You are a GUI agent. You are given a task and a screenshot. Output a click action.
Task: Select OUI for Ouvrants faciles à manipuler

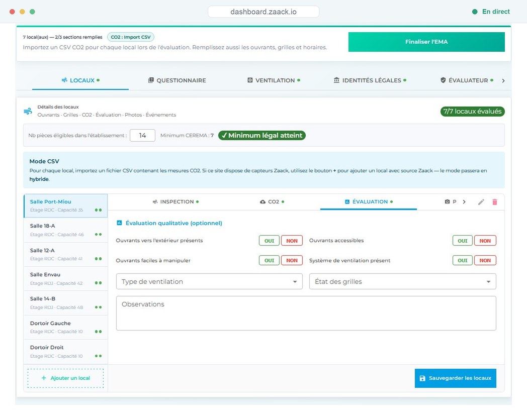[269, 260]
